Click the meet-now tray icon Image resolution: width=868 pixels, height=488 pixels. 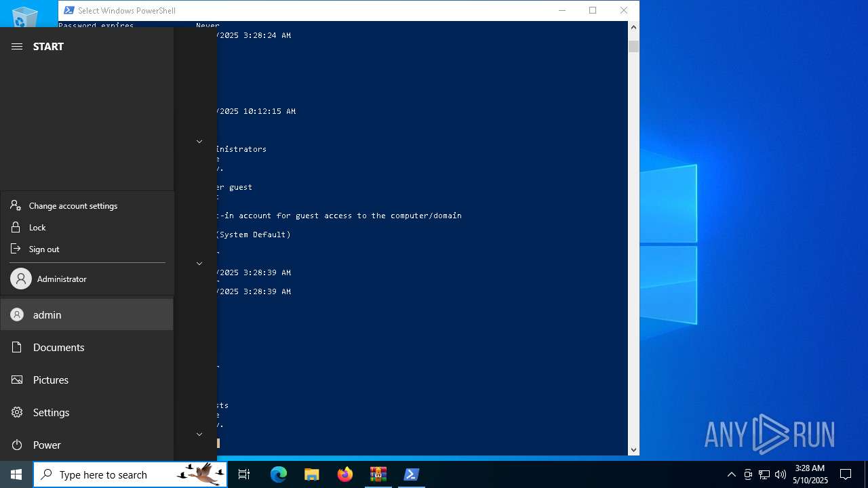(x=748, y=474)
